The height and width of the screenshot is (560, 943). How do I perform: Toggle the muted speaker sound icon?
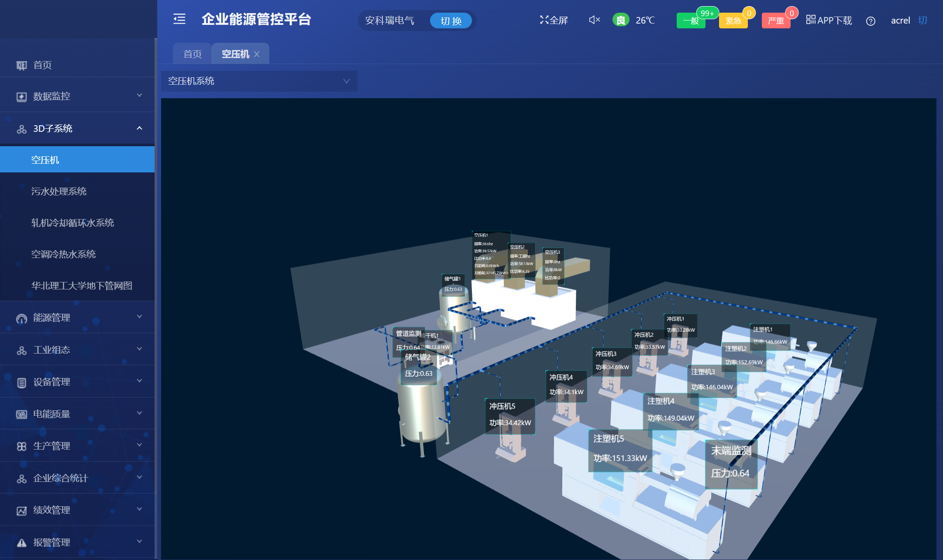594,20
